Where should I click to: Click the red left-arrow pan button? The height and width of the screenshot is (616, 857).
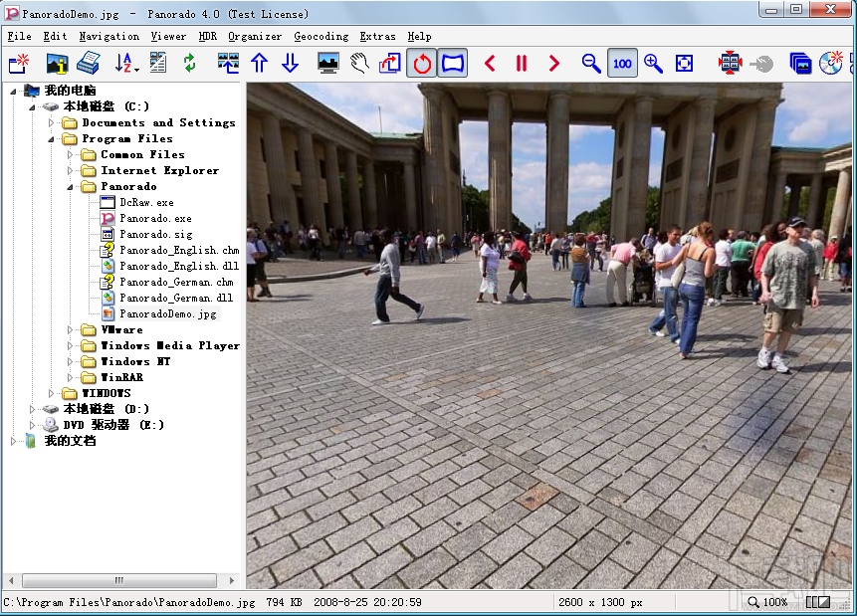pos(490,64)
